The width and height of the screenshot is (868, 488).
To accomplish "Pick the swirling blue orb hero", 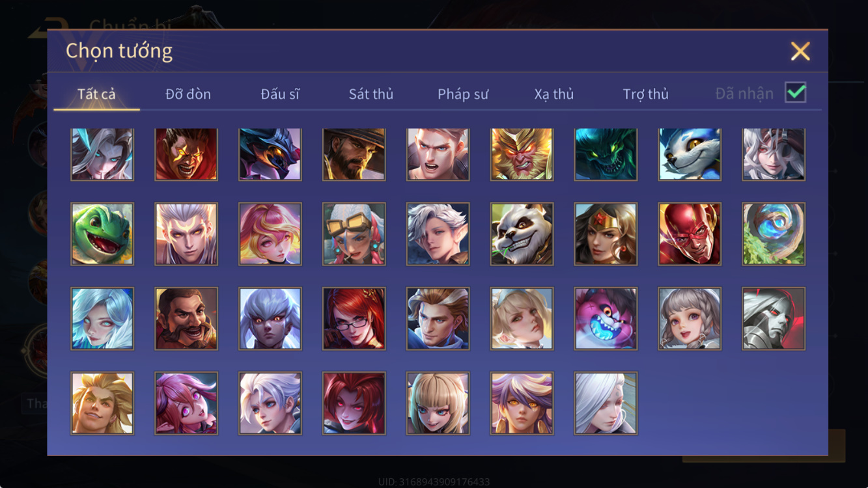I will [x=774, y=234].
